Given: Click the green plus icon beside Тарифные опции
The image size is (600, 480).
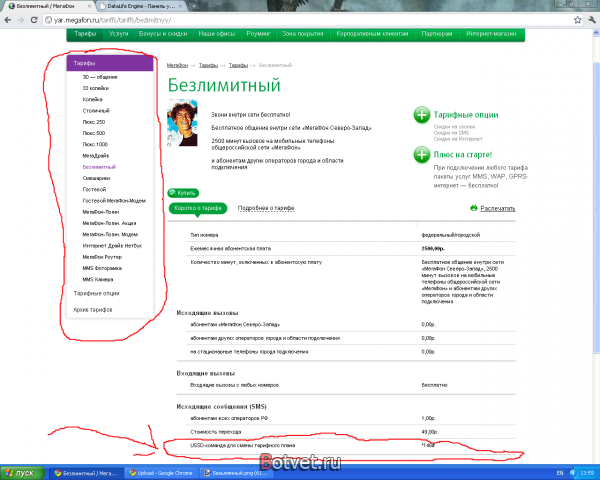Looking at the screenshot, I should [422, 115].
